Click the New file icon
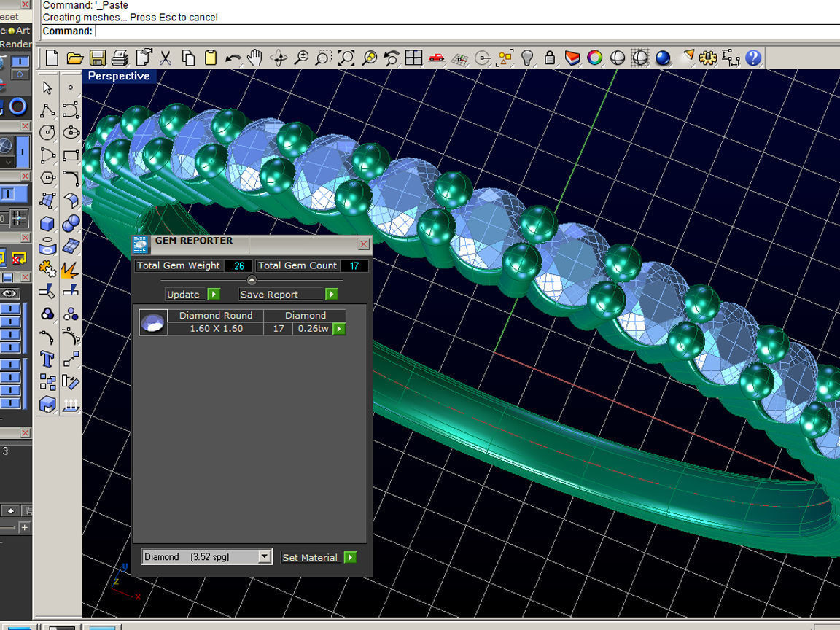The image size is (840, 630). (52, 58)
